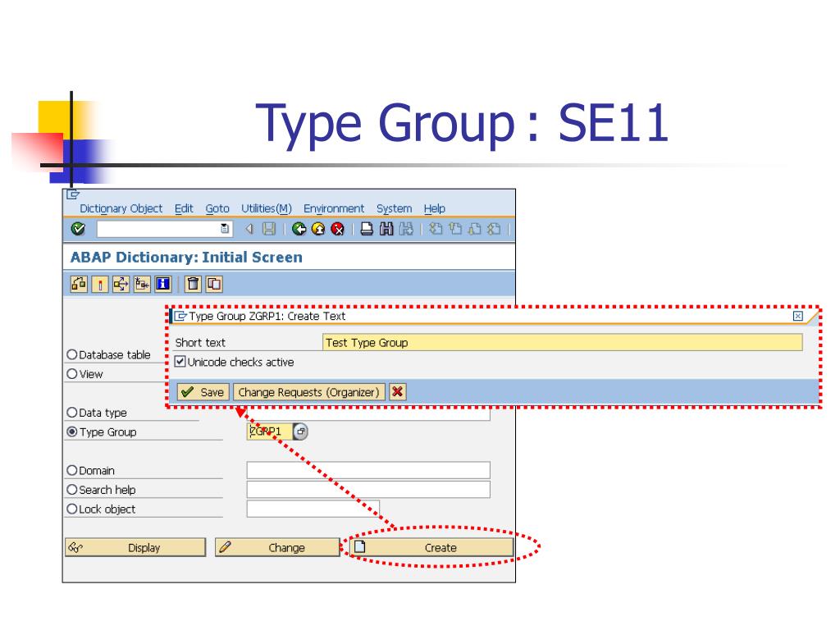
Task: Click the dialog title bar menu icon
Action: [x=180, y=316]
